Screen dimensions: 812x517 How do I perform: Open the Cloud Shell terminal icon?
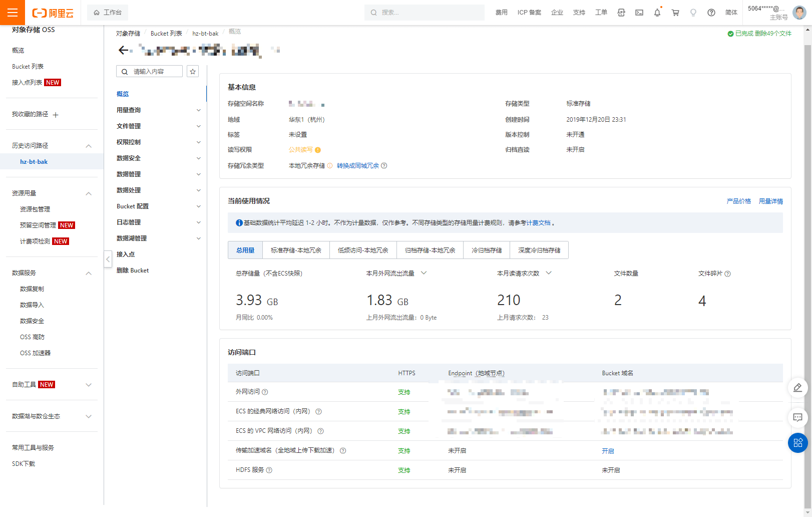(639, 13)
